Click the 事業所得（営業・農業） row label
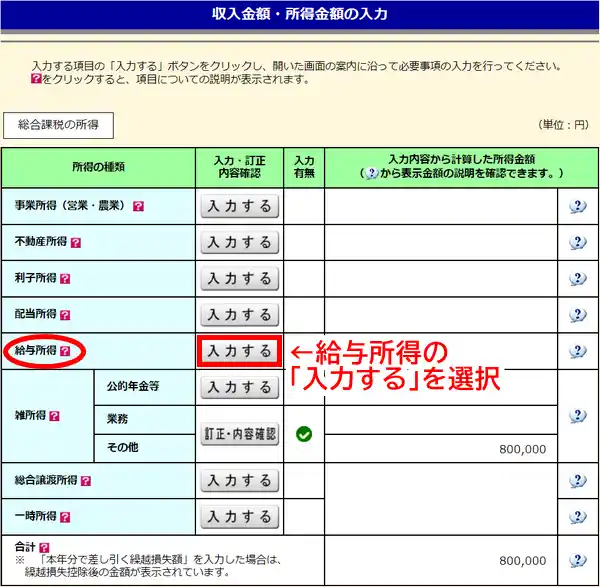 [x=72, y=206]
